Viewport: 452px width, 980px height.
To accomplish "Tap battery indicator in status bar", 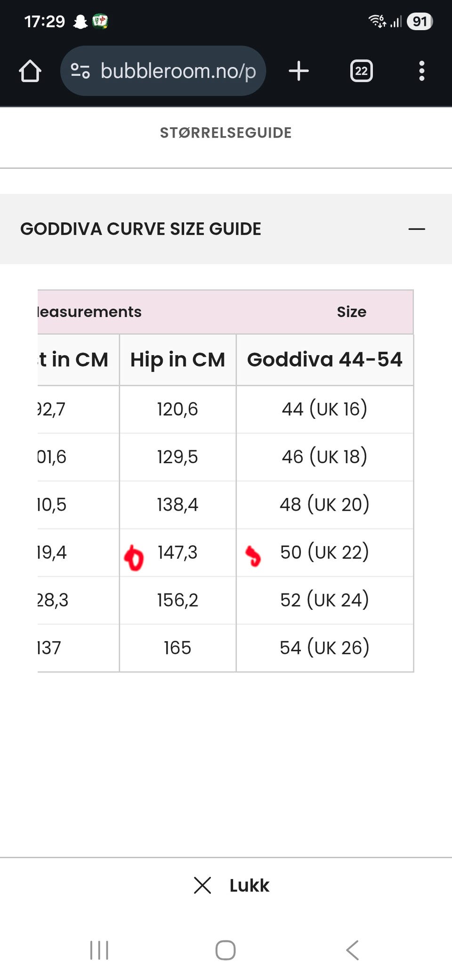I will [420, 21].
